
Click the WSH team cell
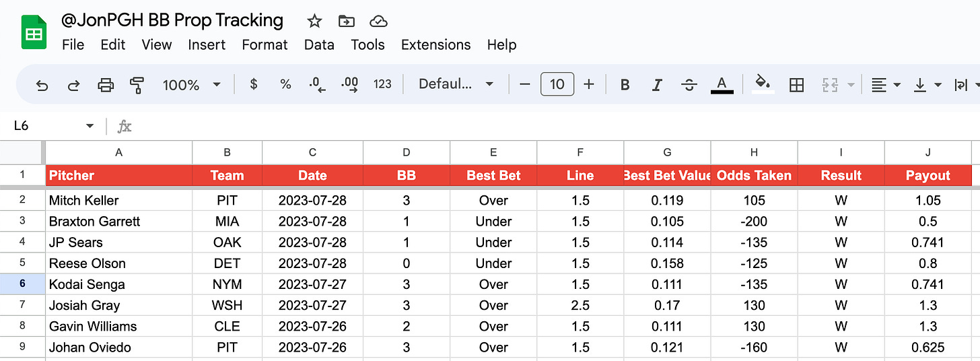[x=227, y=305]
